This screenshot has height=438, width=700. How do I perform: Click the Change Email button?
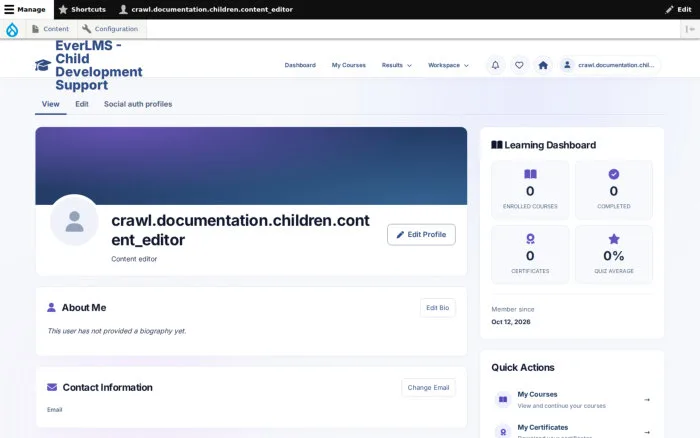[x=428, y=388]
